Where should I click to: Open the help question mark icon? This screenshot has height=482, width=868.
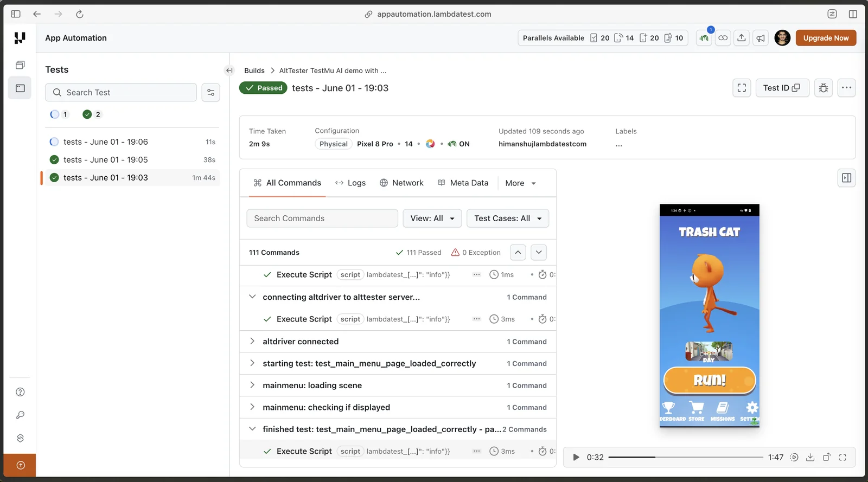click(20, 392)
